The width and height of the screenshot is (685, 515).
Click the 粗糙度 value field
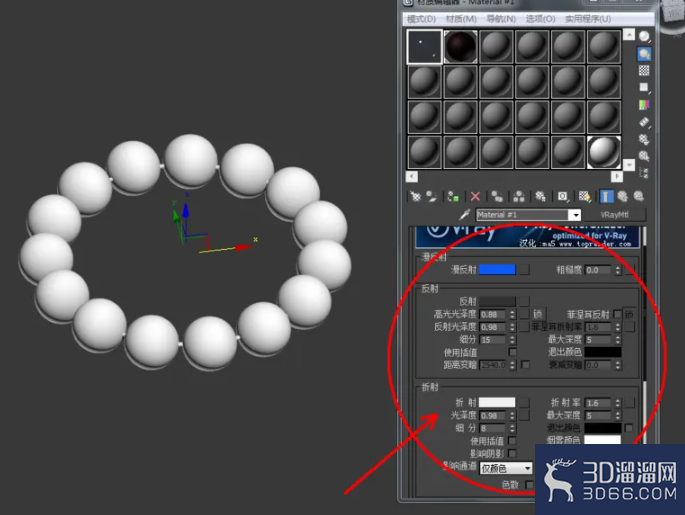click(598, 270)
